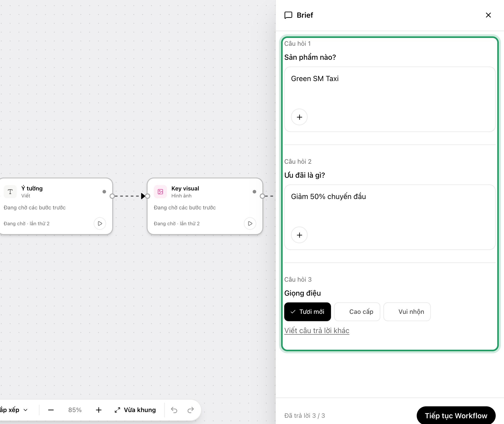Redo the canvas action
Viewport: 504px width, 424px height.
pos(191,410)
